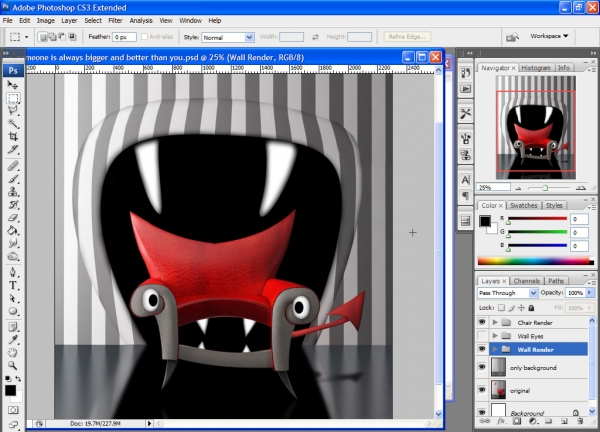Select the Rectangular Marquee tool

13,98
